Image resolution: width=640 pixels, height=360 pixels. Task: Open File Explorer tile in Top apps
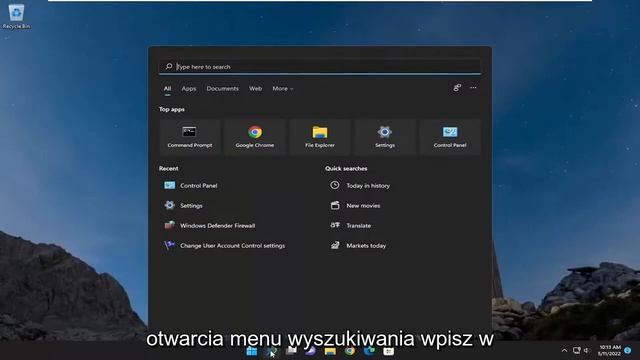(x=320, y=137)
